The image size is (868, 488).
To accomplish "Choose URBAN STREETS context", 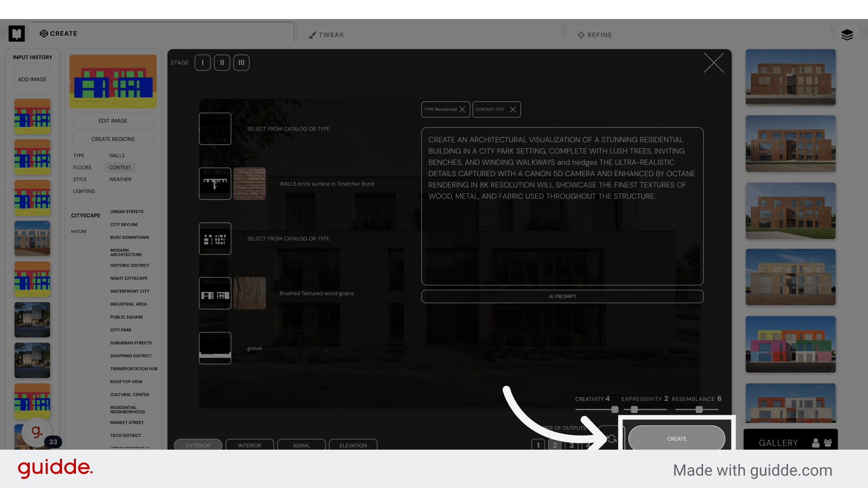I will click(127, 211).
